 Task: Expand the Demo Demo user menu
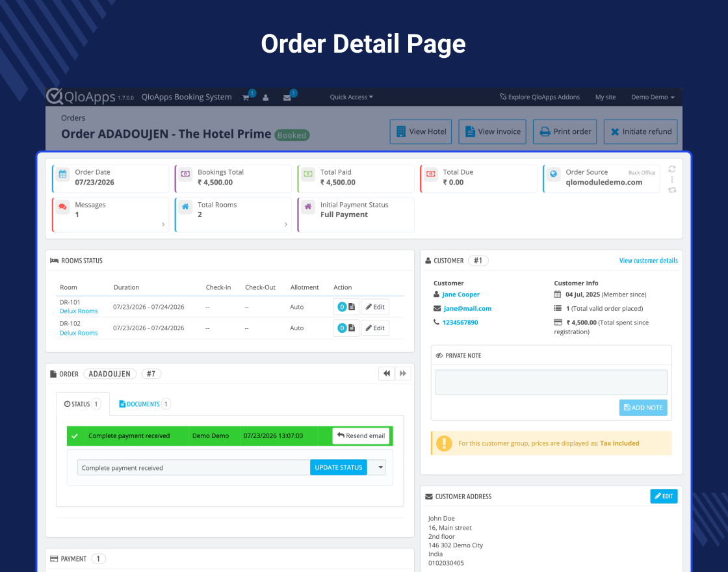click(653, 97)
